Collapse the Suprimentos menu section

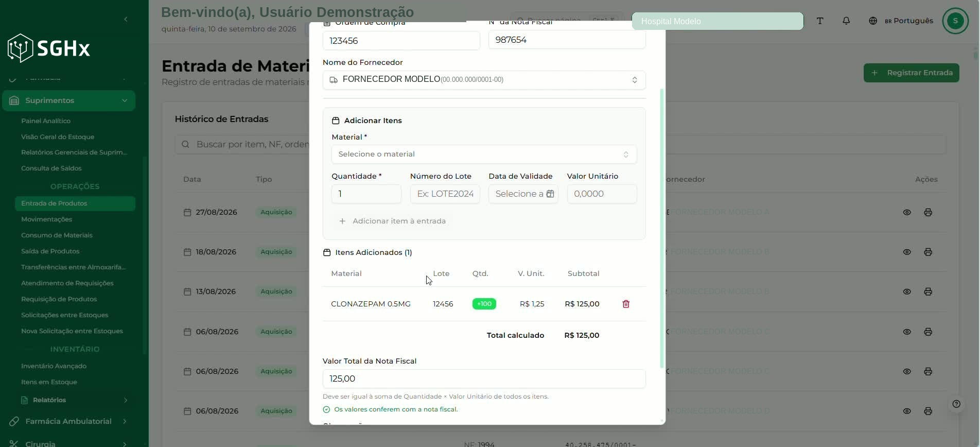tap(69, 100)
